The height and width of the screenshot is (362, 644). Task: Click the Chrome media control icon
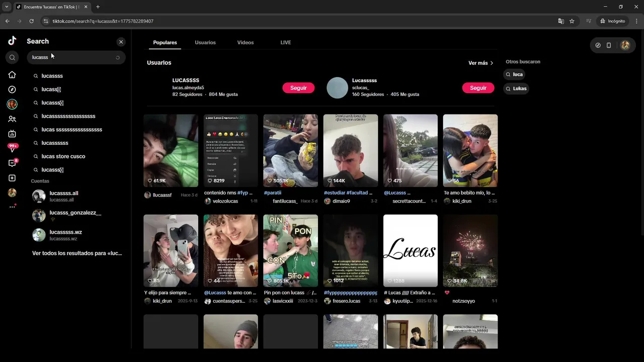click(589, 21)
